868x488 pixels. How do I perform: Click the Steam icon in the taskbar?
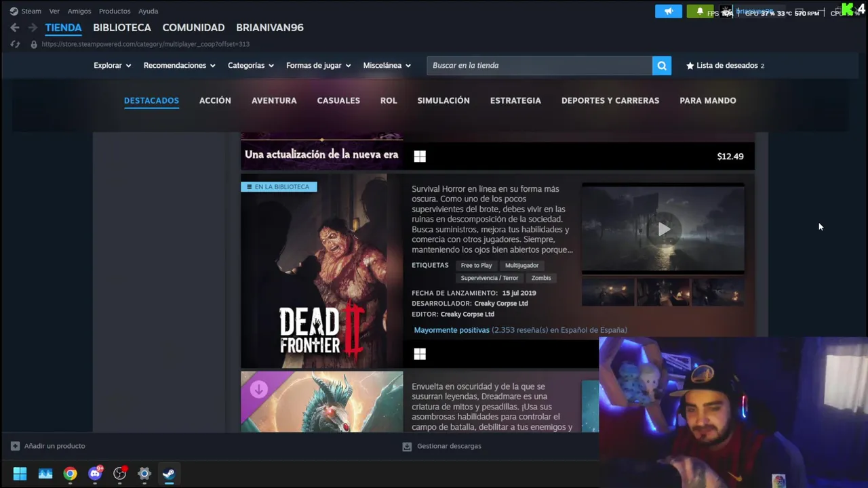pos(169,473)
